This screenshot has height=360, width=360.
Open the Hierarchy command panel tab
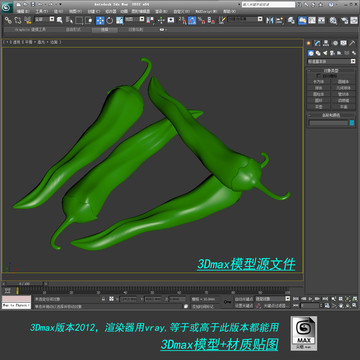click(326, 43)
